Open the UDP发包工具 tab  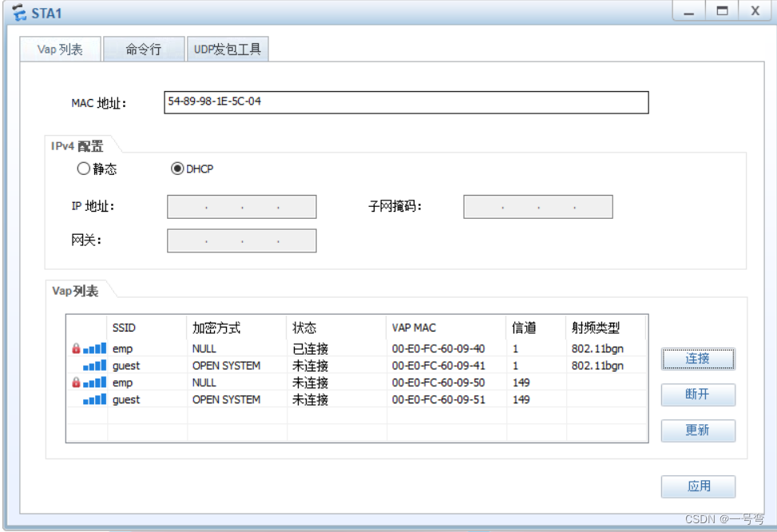(228, 49)
